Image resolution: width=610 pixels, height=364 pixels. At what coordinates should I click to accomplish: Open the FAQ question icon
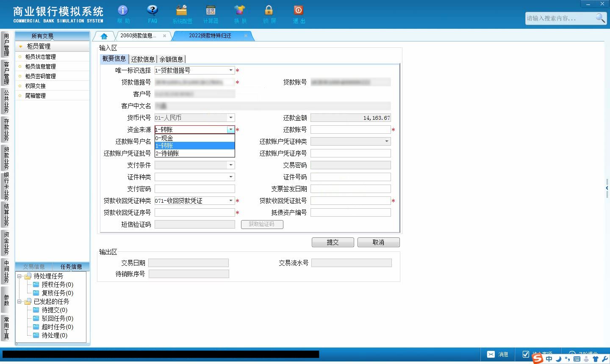[x=152, y=10]
